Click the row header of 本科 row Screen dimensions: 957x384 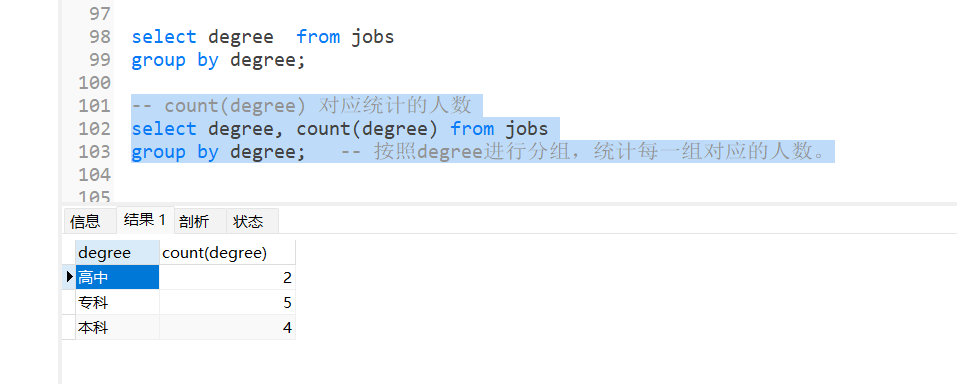69,328
